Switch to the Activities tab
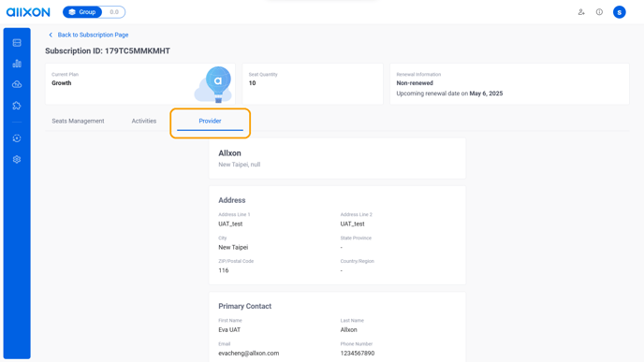Screen dimensions: 644x362 144,121
